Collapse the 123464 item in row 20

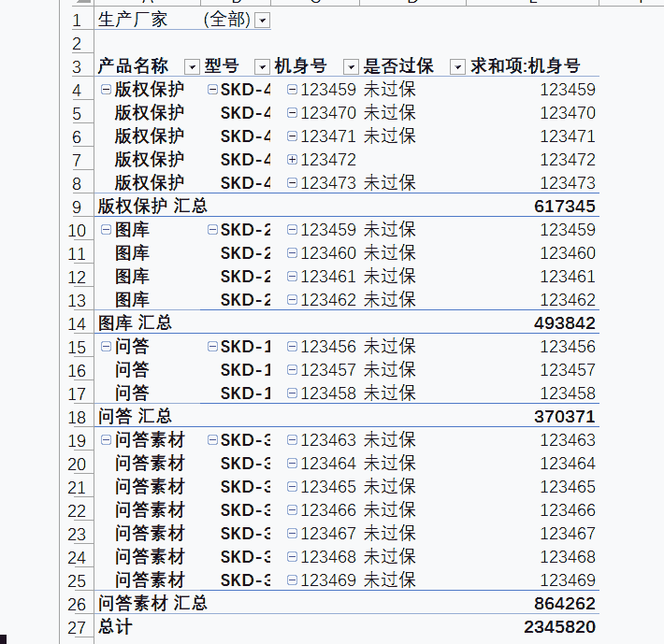tap(292, 464)
